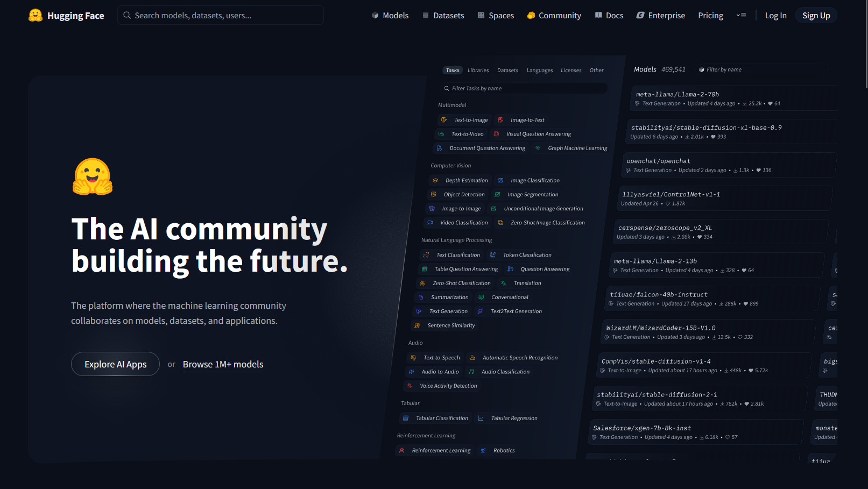The height and width of the screenshot is (489, 868).
Task: Click the Pricing link
Action: click(710, 16)
